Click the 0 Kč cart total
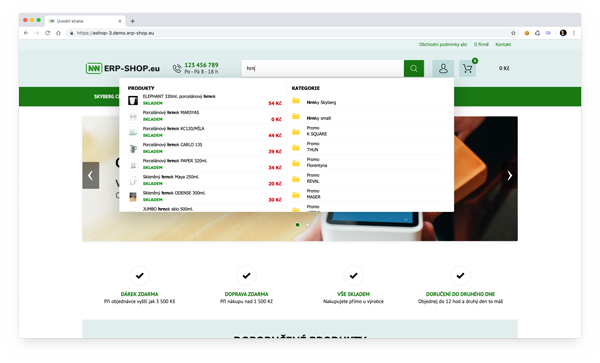The image size is (600, 363). pyautogui.click(x=504, y=68)
